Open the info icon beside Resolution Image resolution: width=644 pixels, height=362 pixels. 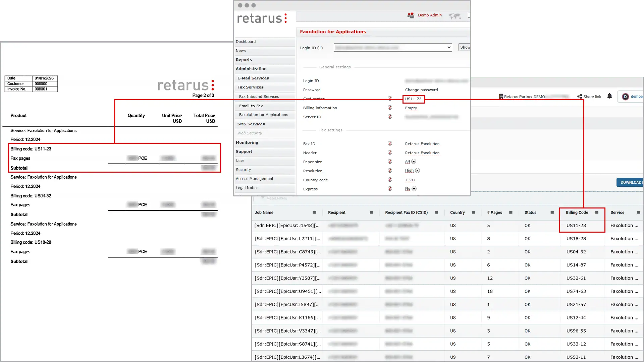390,171
